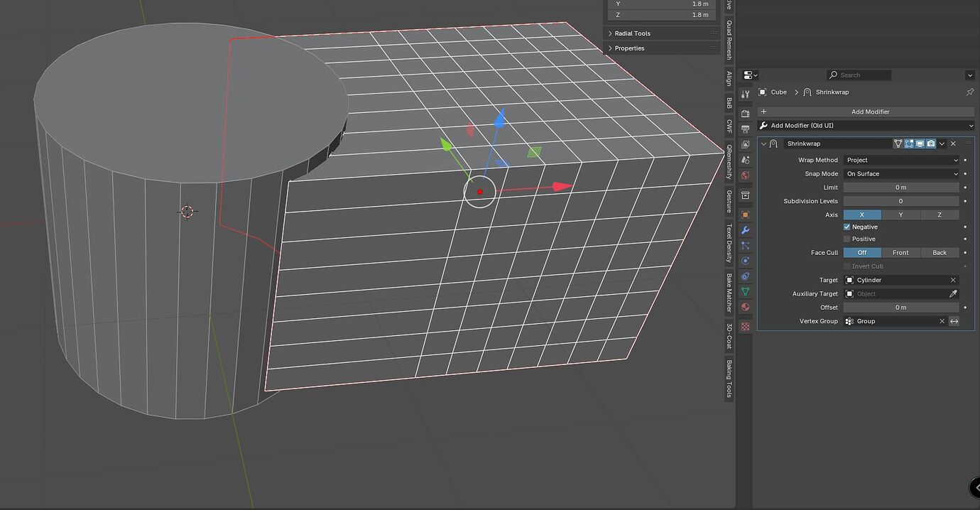Open the View Layer properties tab icon
980x510 pixels.
pos(745,145)
